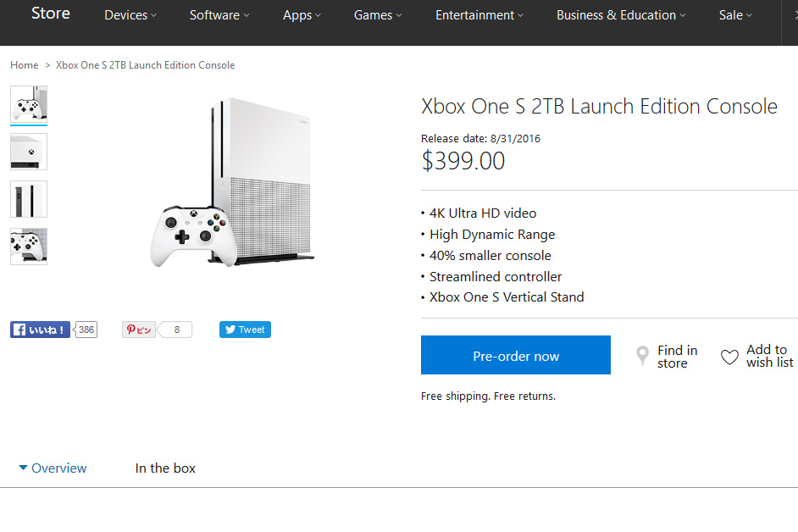Switch to the In the box tab
798x532 pixels.
tap(165, 468)
